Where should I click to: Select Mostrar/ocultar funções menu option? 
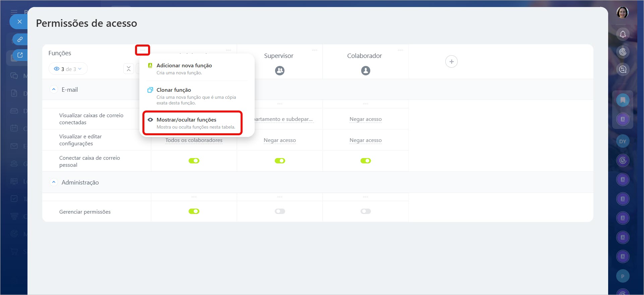point(186,120)
